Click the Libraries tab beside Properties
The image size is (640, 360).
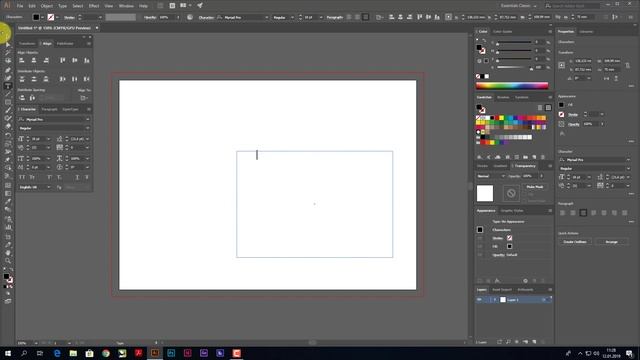pos(586,31)
